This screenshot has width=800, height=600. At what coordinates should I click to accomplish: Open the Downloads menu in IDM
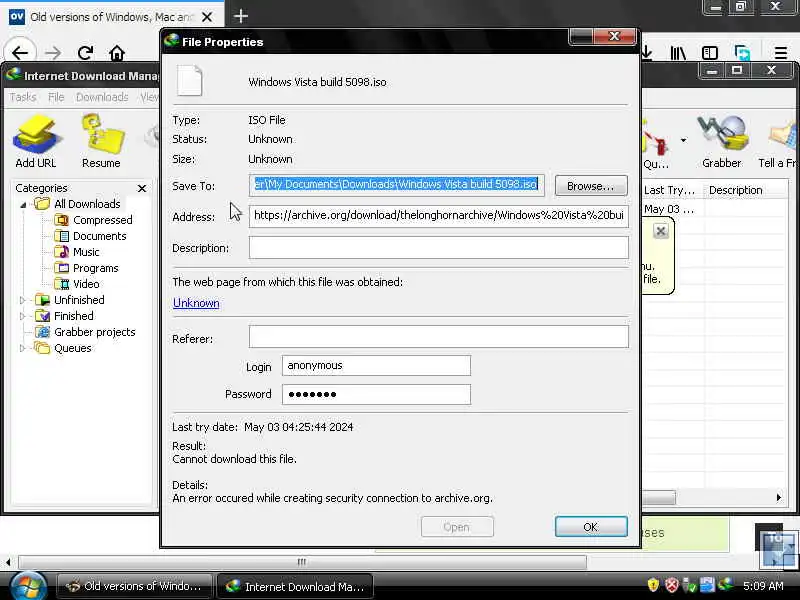pyautogui.click(x=102, y=96)
